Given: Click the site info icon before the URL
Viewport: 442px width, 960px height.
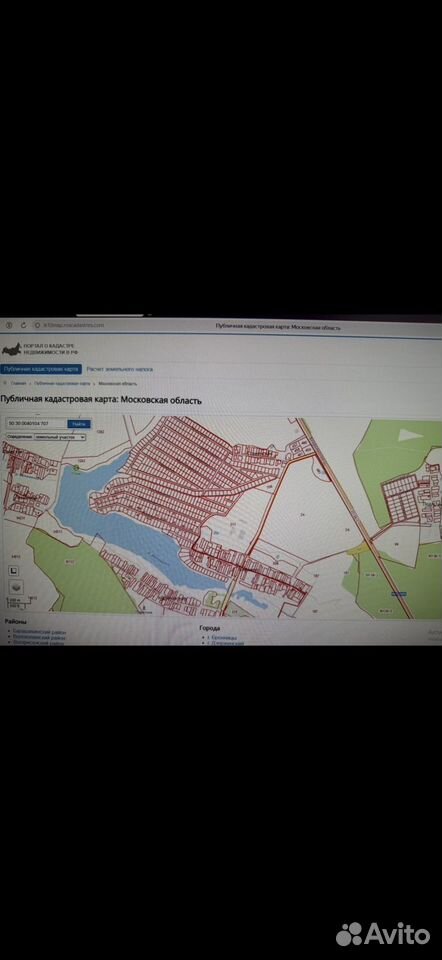Looking at the screenshot, I should click(37, 325).
